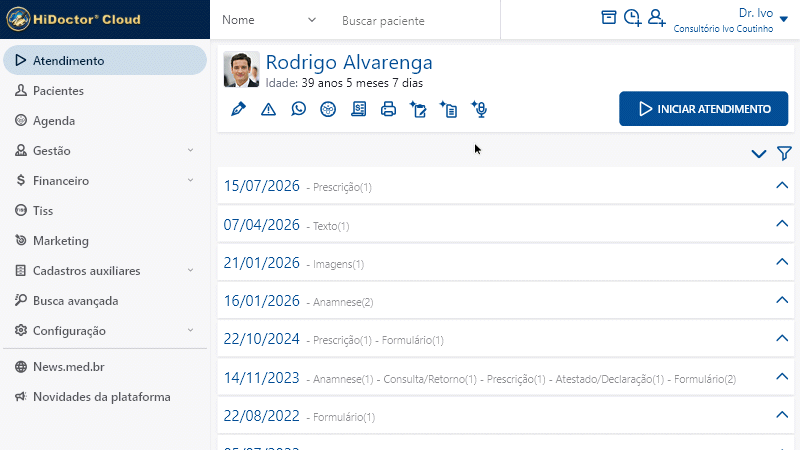
Task: Click the Texto(1) label on 07/04/2026
Action: pos(331,226)
